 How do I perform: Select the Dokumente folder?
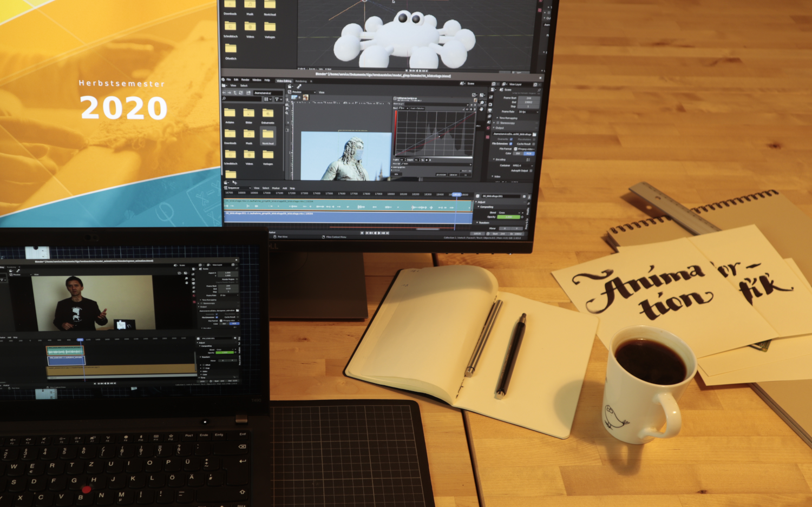268,115
